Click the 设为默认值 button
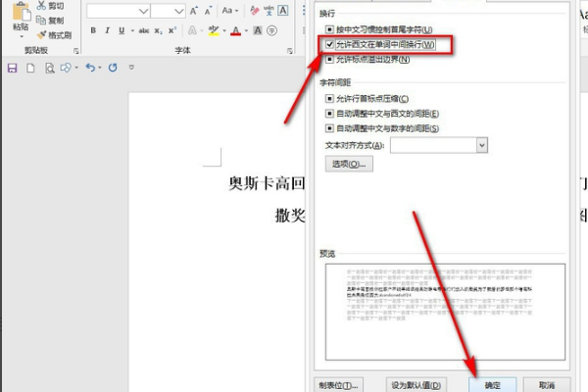 [x=417, y=384]
